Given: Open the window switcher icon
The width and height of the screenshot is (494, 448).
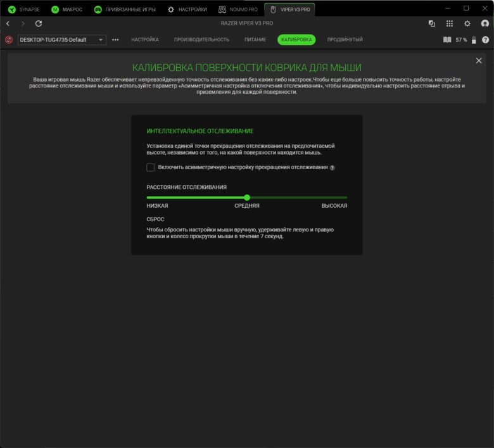Looking at the screenshot, I should click(432, 23).
